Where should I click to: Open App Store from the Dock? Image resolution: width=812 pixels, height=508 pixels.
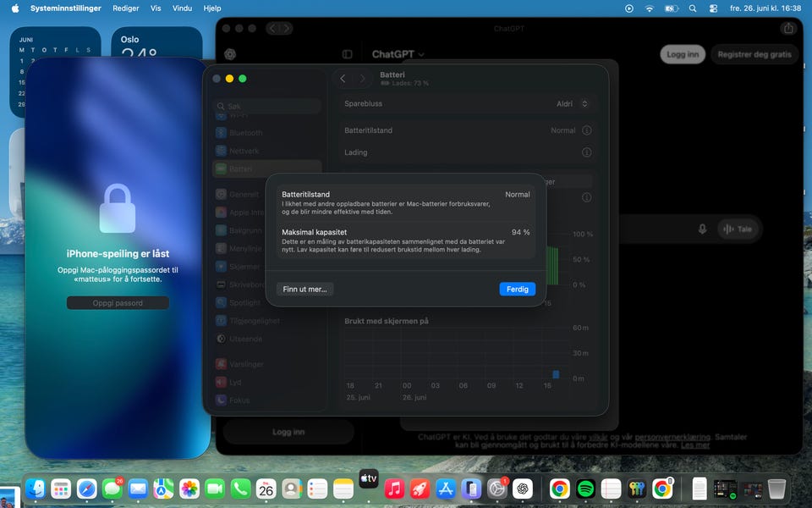(x=446, y=489)
